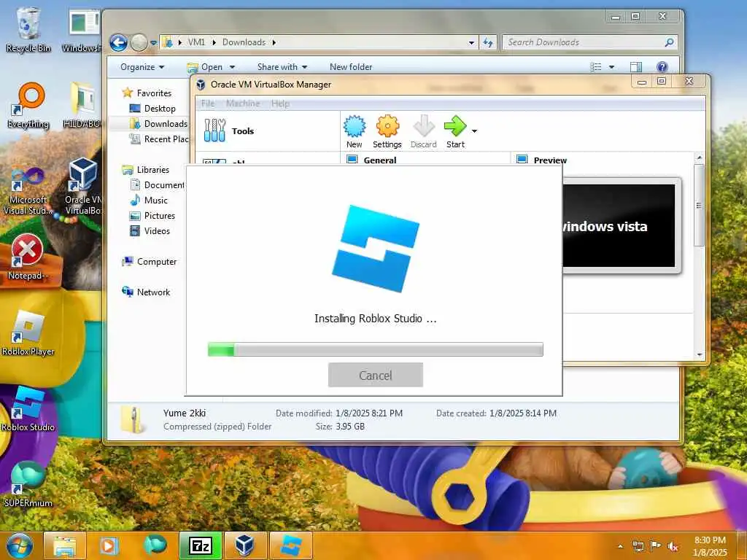Screen dimensions: 747x560
Task: Select Computer in the navigation pane
Action: coord(150,262)
